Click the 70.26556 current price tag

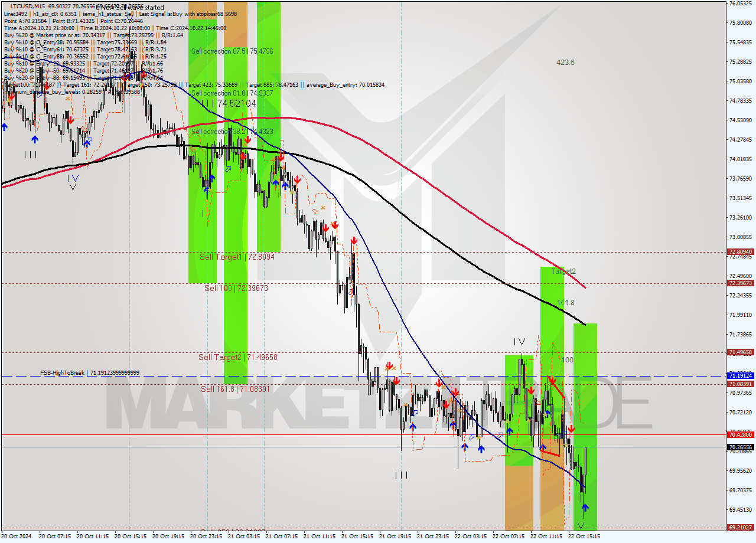740,447
